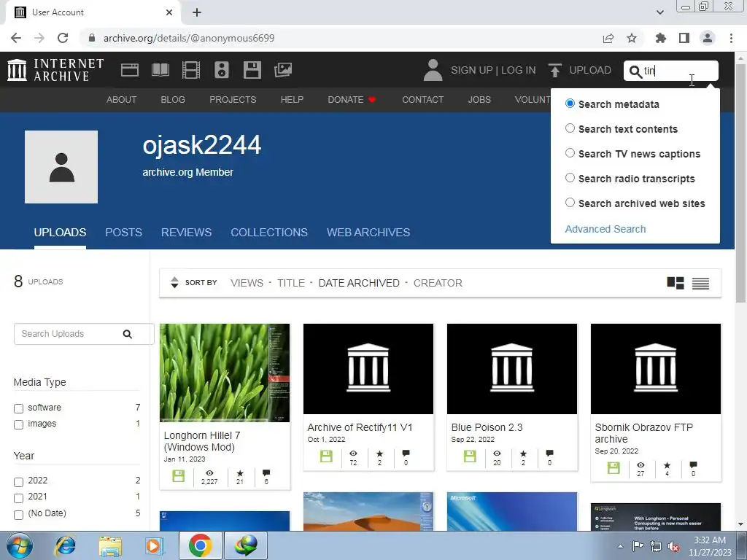
Task: Click the upload arrow icon
Action: tap(555, 70)
